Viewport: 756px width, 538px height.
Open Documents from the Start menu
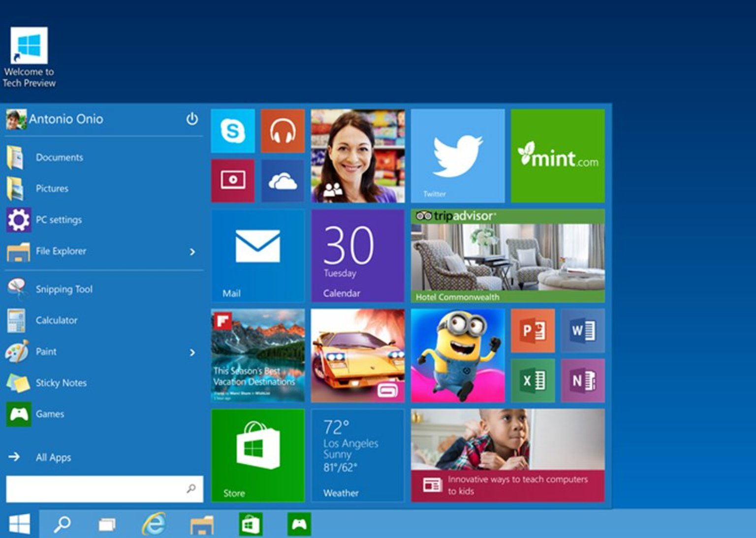59,158
